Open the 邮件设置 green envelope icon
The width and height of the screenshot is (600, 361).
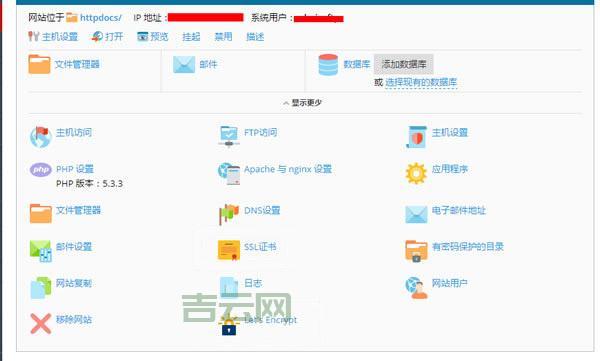(41, 251)
